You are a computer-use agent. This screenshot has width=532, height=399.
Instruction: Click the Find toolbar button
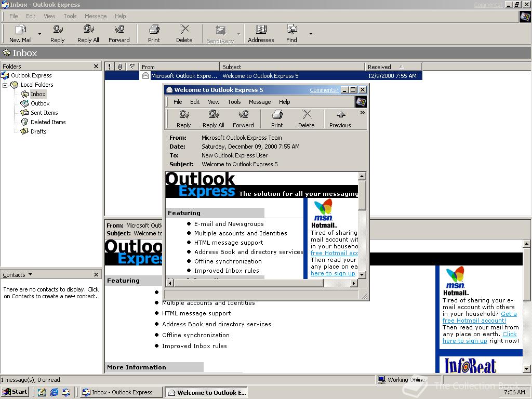291,34
